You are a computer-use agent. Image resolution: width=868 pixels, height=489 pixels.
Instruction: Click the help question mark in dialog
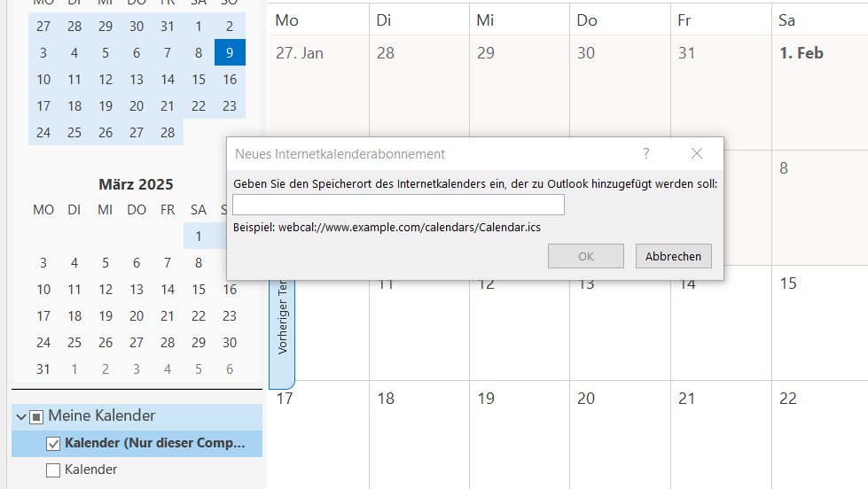pos(646,153)
